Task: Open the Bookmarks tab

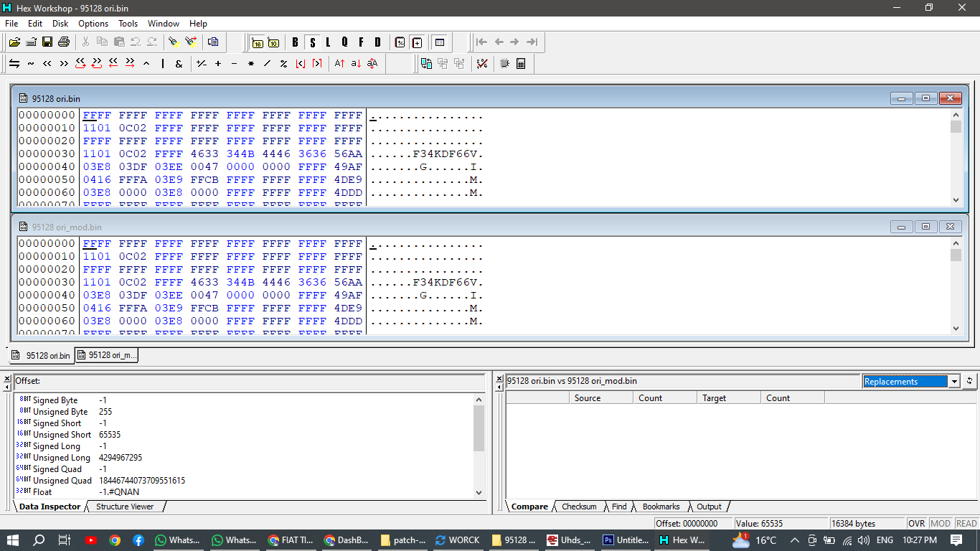Action: [661, 507]
